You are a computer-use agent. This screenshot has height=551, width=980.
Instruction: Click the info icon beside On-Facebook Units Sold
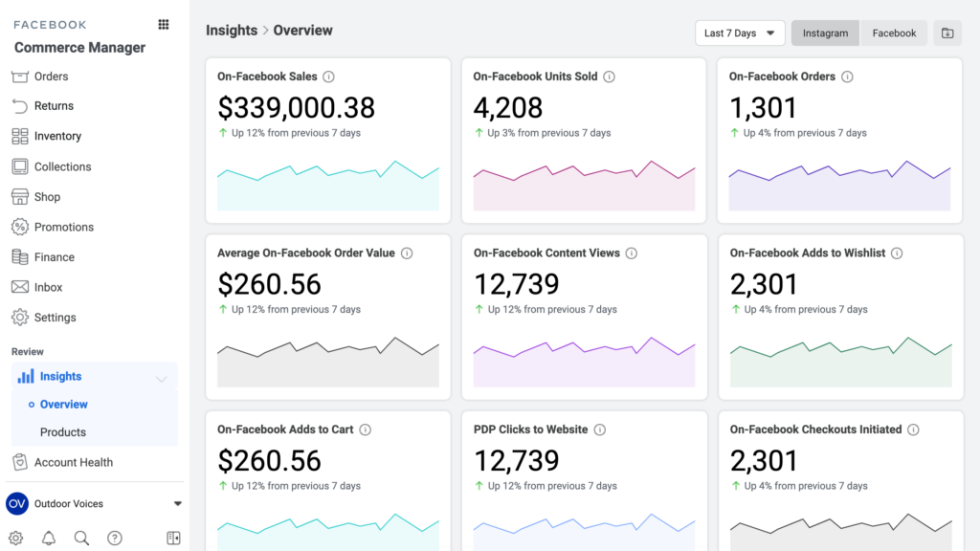pyautogui.click(x=610, y=77)
